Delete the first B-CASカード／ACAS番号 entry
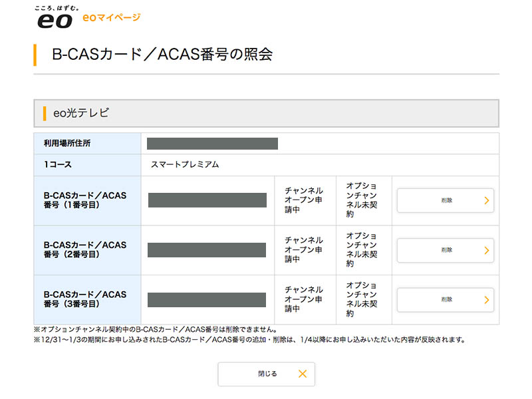532x399 pixels. pos(444,200)
